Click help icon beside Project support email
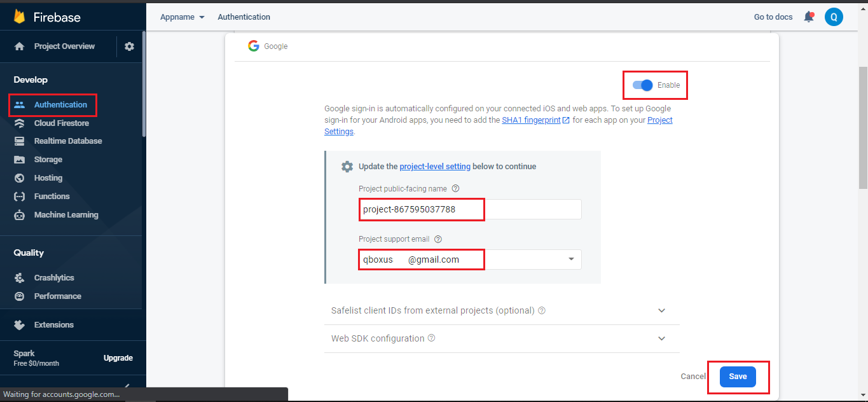Viewport: 868px width, 402px height. (438, 239)
